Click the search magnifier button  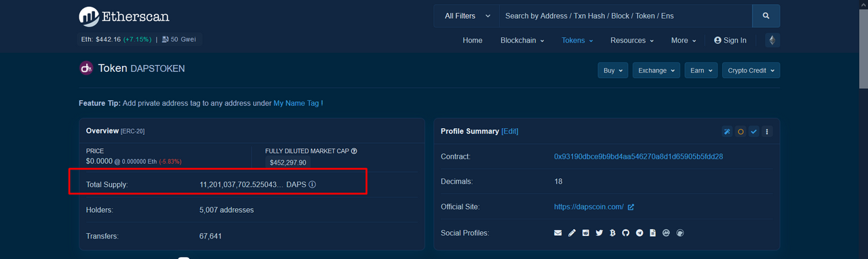[766, 16]
